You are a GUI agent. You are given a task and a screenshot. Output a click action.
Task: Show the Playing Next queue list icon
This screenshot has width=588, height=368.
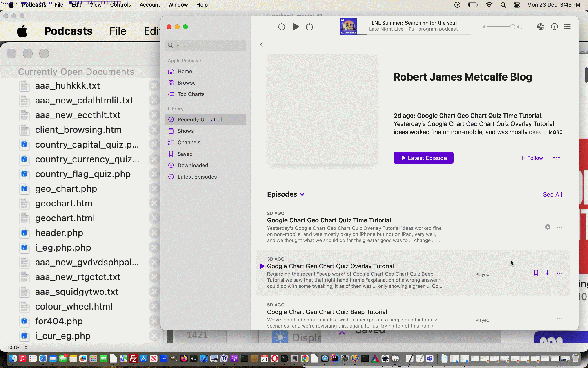click(x=567, y=27)
